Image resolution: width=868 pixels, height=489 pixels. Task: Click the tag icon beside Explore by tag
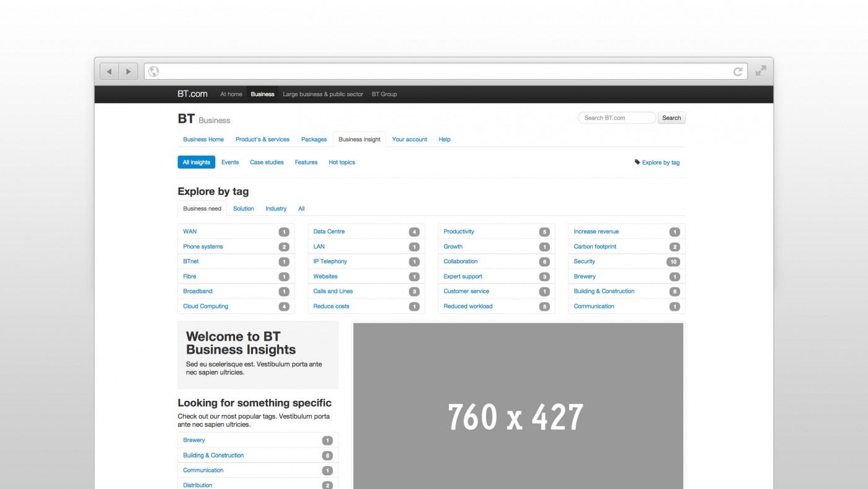coord(637,162)
